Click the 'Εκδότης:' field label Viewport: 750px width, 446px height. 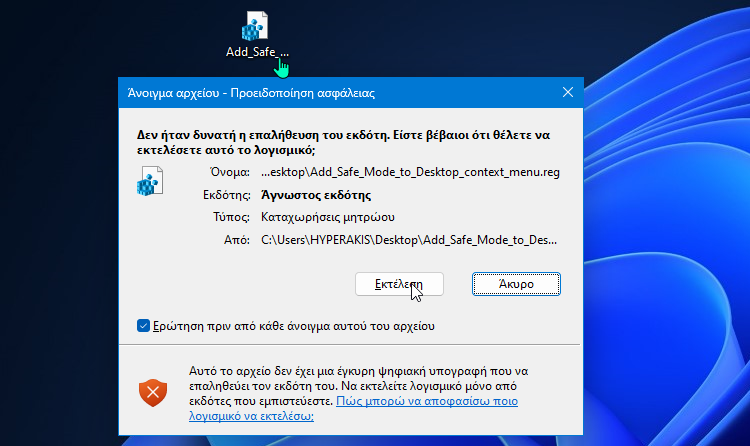(x=227, y=195)
